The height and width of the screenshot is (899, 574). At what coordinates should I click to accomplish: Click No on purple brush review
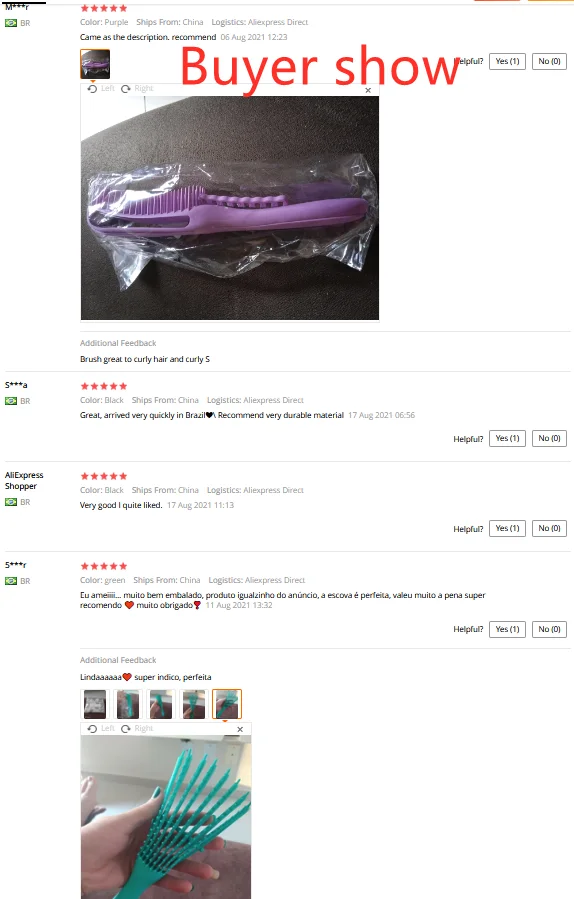(549, 61)
